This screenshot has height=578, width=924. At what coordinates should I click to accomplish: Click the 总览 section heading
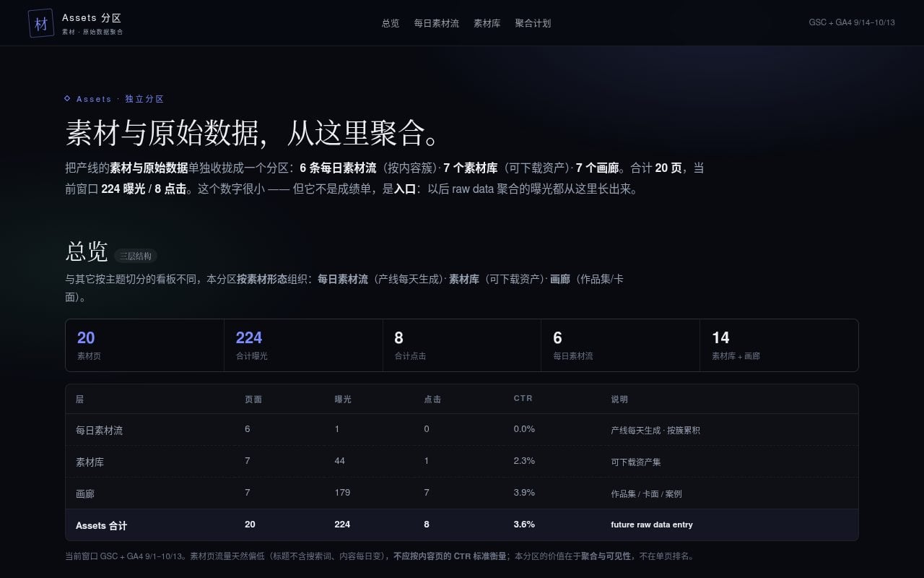pos(87,251)
